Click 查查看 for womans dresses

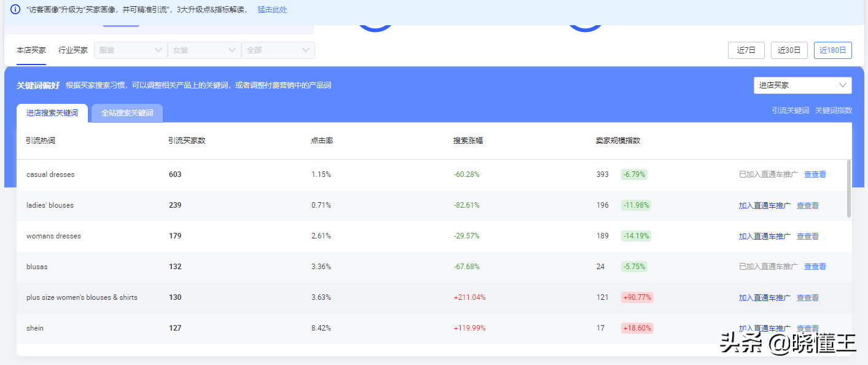pyautogui.click(x=808, y=236)
